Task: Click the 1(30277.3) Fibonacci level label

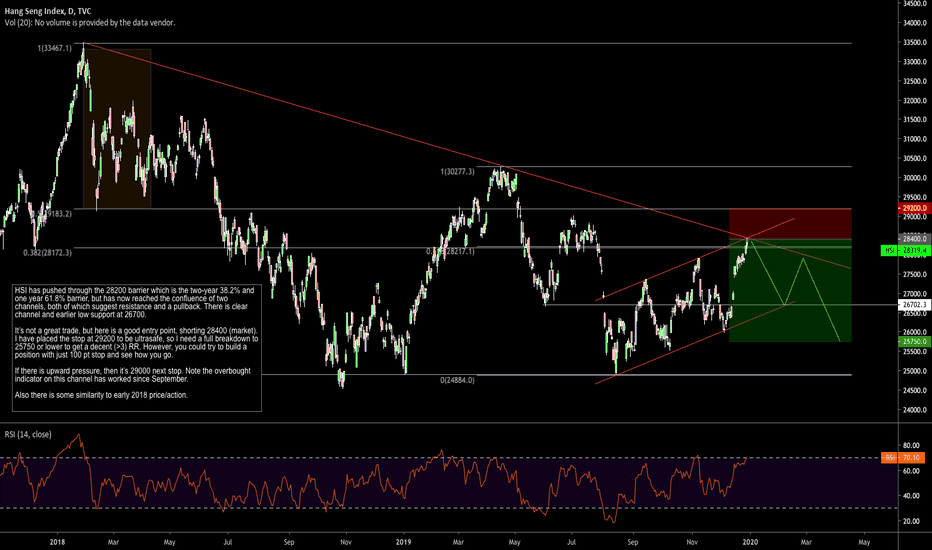Action: [458, 172]
